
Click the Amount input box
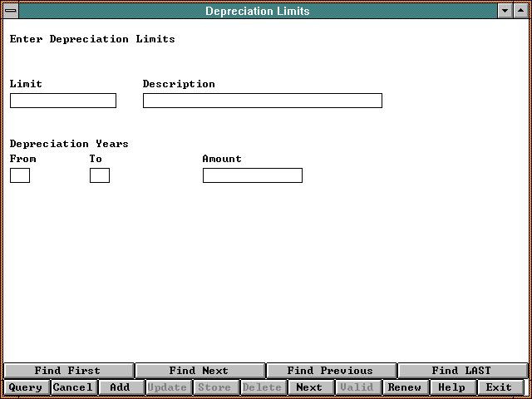click(252, 175)
